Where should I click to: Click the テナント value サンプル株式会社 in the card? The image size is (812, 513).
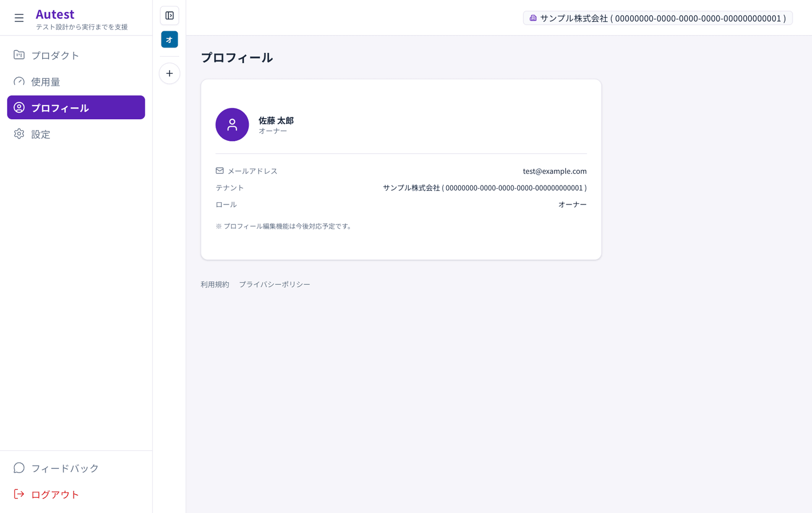(485, 188)
